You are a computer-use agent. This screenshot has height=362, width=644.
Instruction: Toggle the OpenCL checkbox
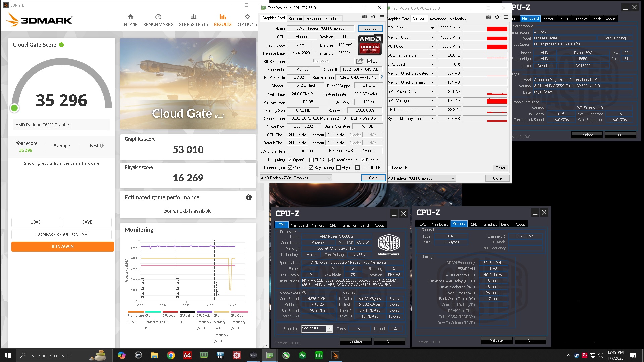tap(290, 160)
